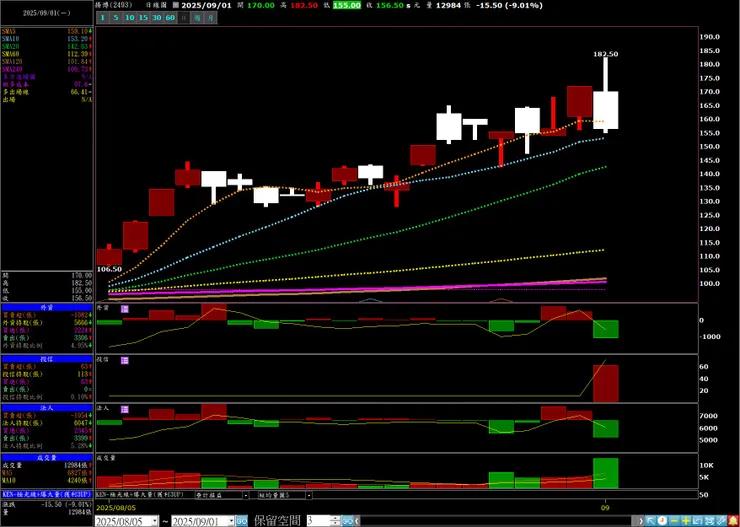Viewport: 740px width, 527px height.
Task: Select the 5-minute timeframe button
Action: 115,18
